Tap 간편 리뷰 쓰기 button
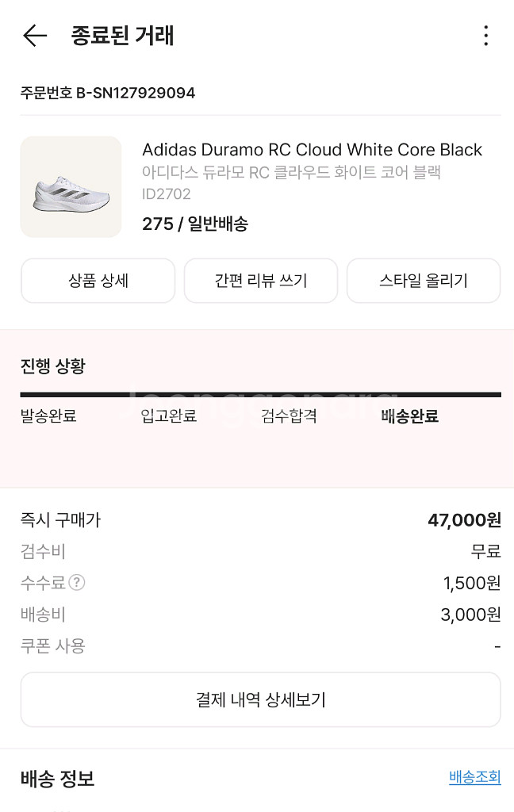 261,281
